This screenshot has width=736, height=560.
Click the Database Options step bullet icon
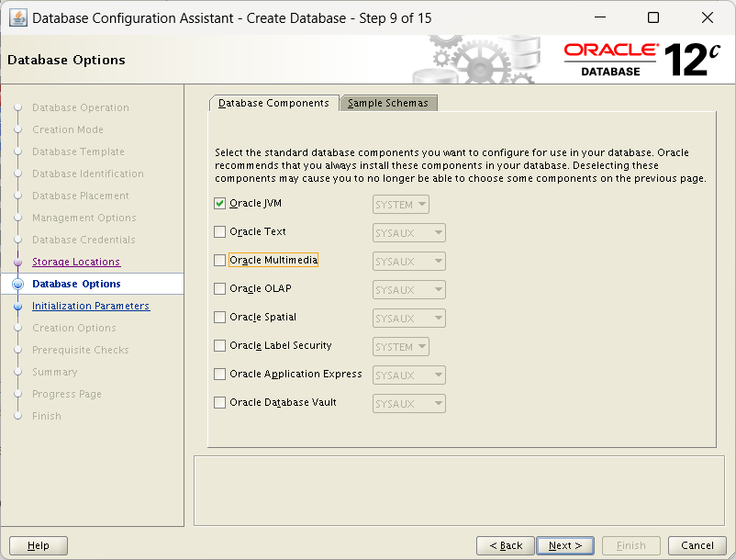(x=18, y=284)
